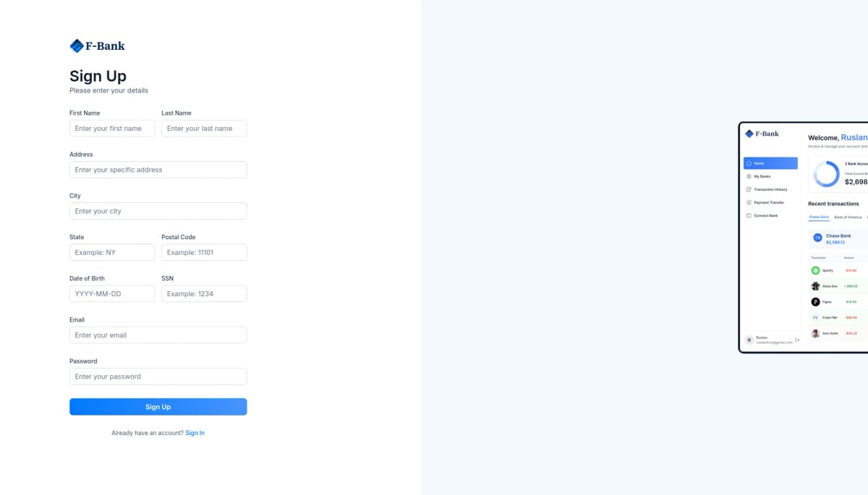Image resolution: width=868 pixels, height=495 pixels.
Task: Click the blue Chase Bank avatar circle
Action: (817, 237)
